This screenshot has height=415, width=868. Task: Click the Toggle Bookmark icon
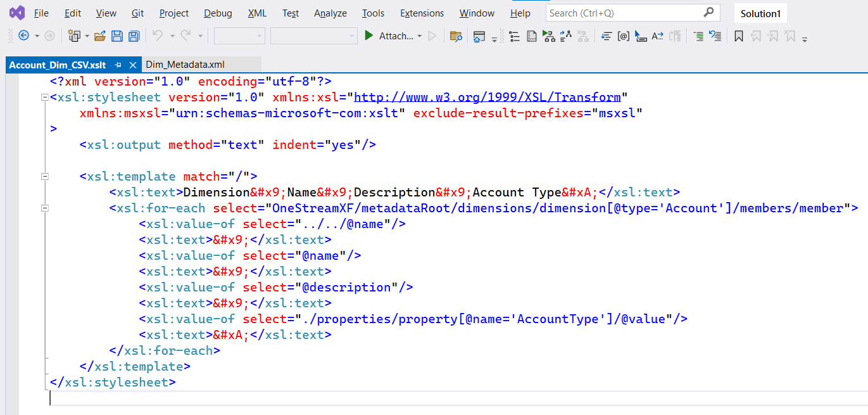coord(738,36)
